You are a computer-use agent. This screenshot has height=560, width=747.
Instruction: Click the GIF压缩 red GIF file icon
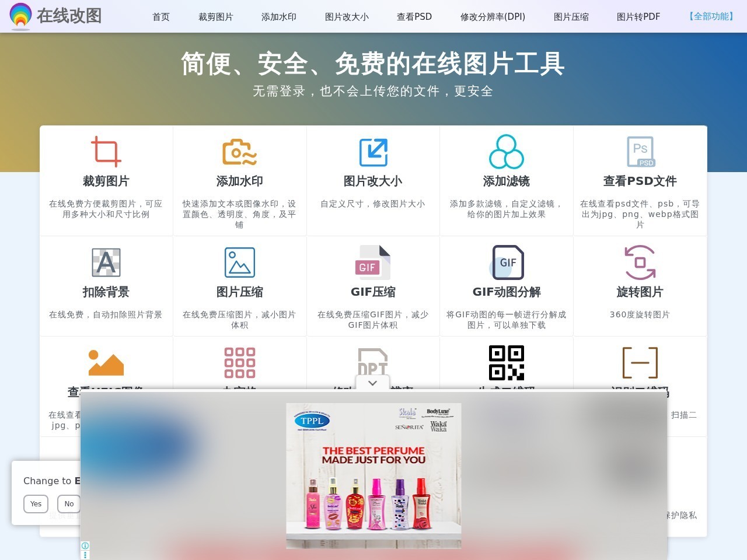373,262
